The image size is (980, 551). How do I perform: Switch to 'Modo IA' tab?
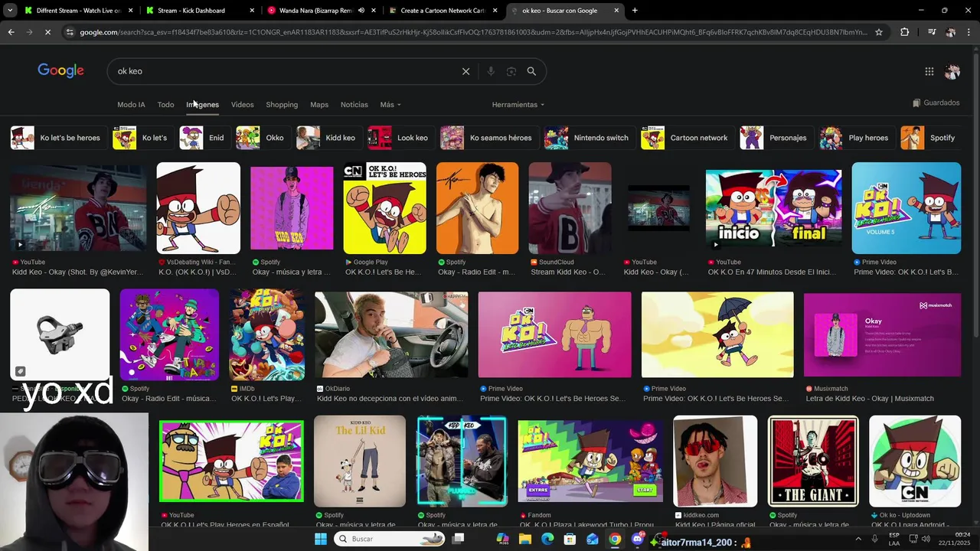point(131,105)
